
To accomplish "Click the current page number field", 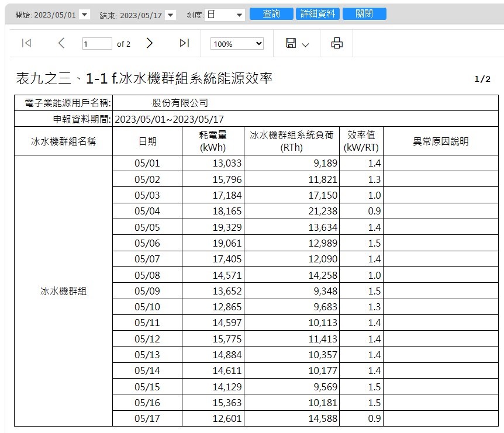I will click(x=96, y=44).
